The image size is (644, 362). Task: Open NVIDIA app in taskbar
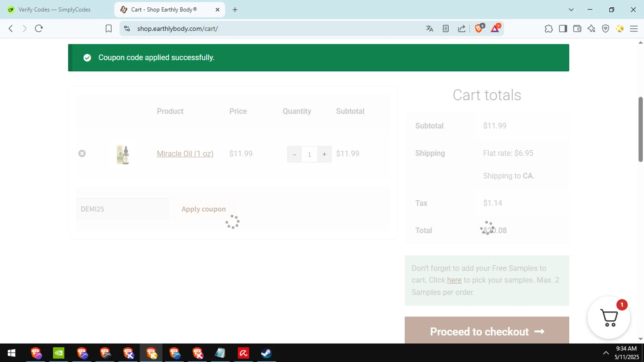[x=59, y=353]
